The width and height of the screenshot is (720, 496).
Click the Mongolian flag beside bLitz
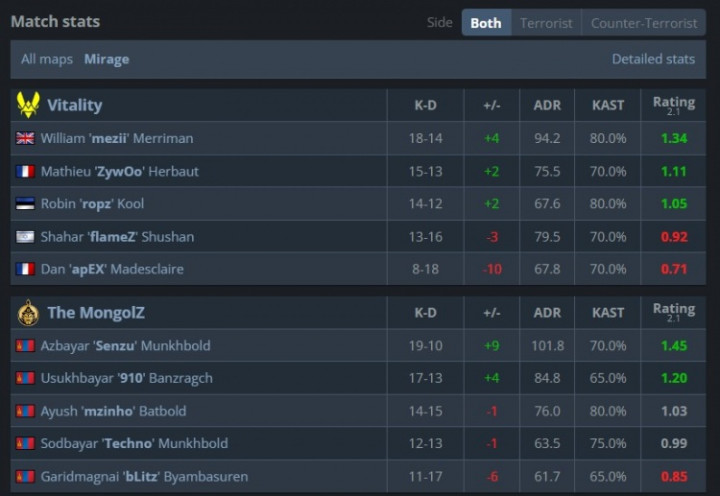25,477
